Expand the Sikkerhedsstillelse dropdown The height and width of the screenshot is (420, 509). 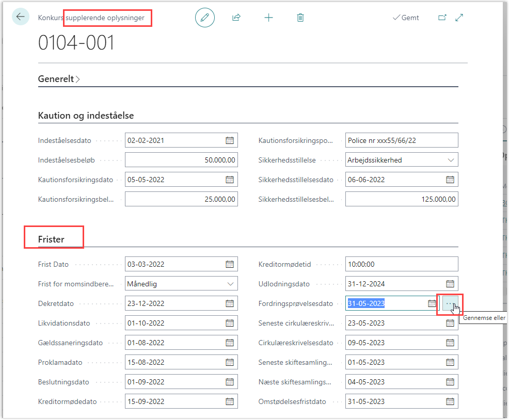pos(451,160)
